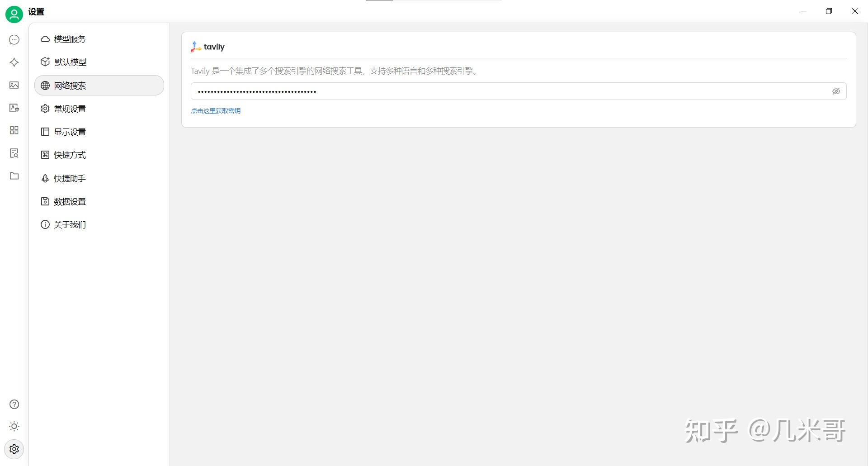Viewport: 868px width, 466px height.
Task: Open 快捷方式 settings section
Action: [x=99, y=155]
